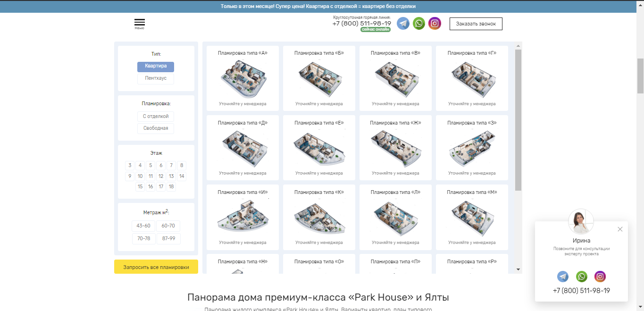Open layout type «З» thumbnail
Viewport: 644px width, 311px height.
[x=472, y=148]
